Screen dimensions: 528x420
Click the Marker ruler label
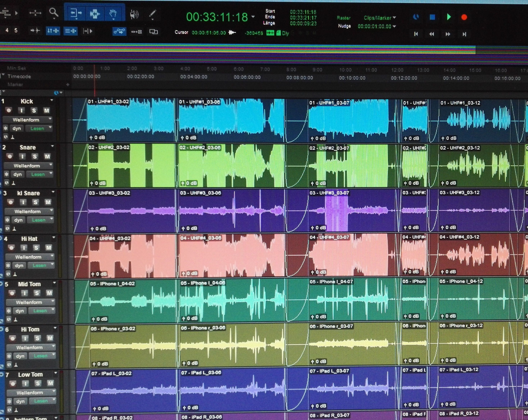pos(15,85)
